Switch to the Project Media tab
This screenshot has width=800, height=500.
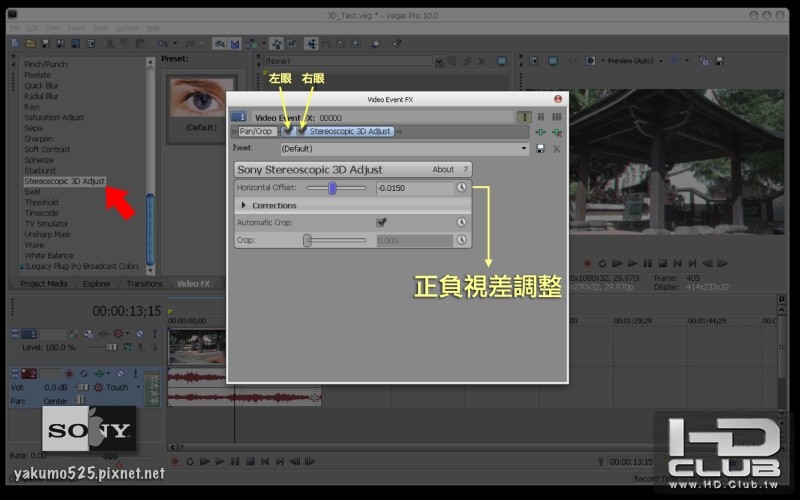(43, 284)
